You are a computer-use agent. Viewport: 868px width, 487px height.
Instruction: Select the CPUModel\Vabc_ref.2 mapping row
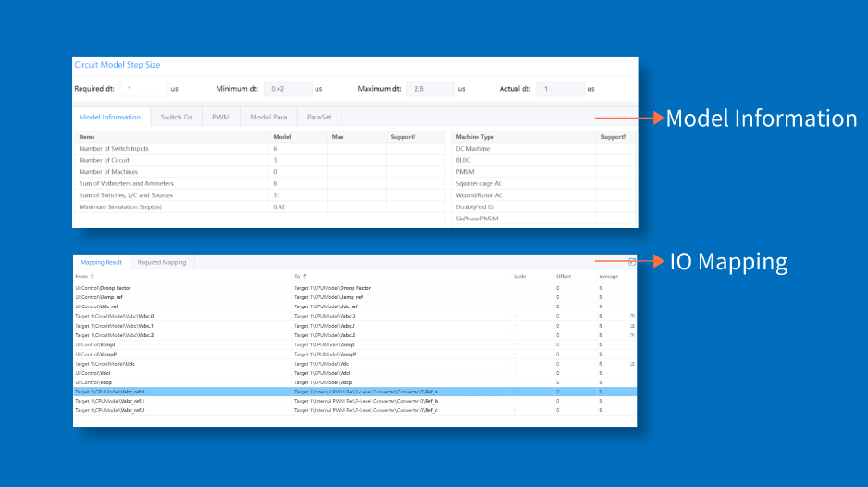[x=354, y=410]
